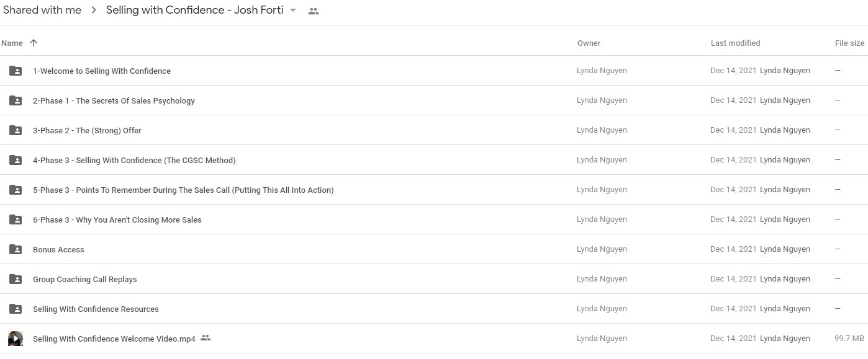The width and height of the screenshot is (868, 359).
Task: Click the shared icon beside the Welcome Video.mp4 filename
Action: (206, 338)
